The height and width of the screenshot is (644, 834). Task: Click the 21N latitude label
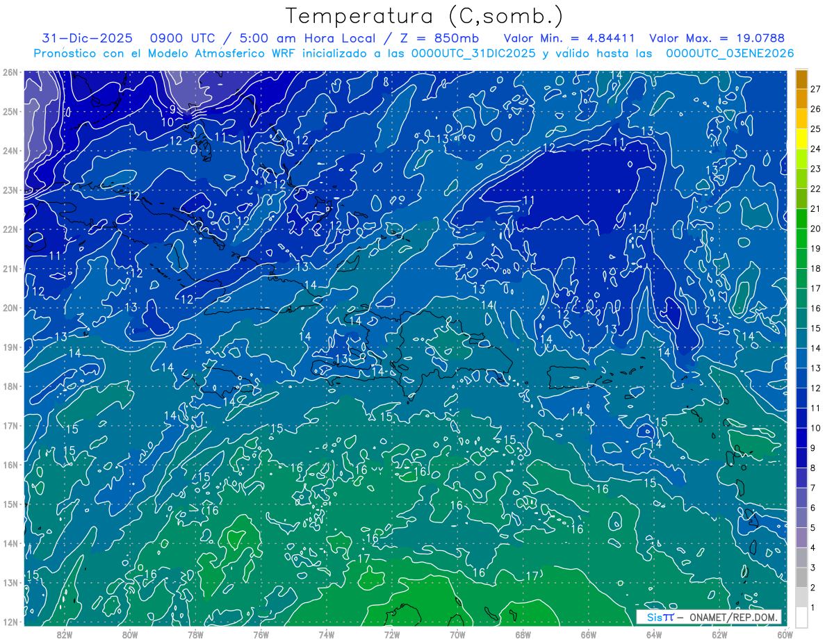10,268
